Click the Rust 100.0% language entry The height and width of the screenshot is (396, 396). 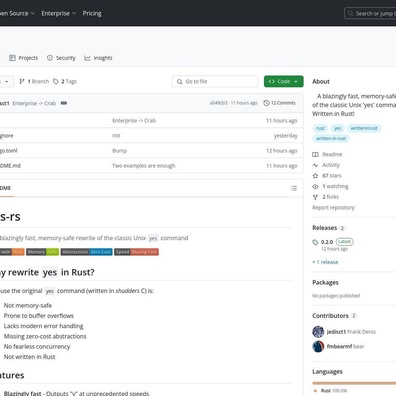334,391
